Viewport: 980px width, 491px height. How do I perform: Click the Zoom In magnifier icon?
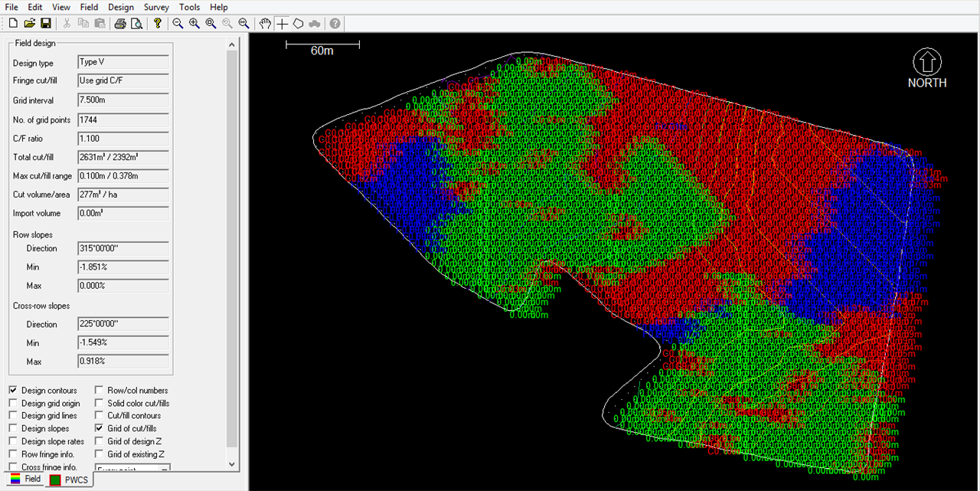[x=194, y=24]
